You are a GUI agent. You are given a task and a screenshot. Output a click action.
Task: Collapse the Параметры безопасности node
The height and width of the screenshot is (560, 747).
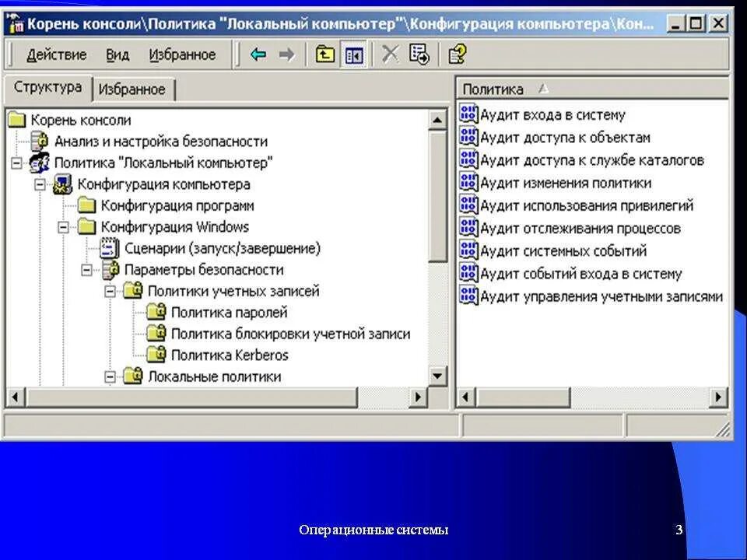tap(86, 270)
